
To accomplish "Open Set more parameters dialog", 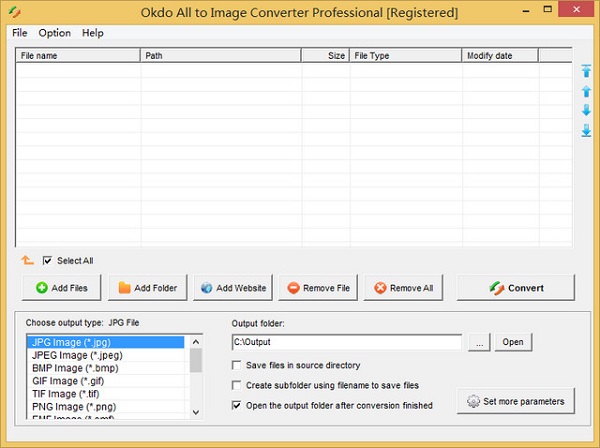I will coord(516,402).
